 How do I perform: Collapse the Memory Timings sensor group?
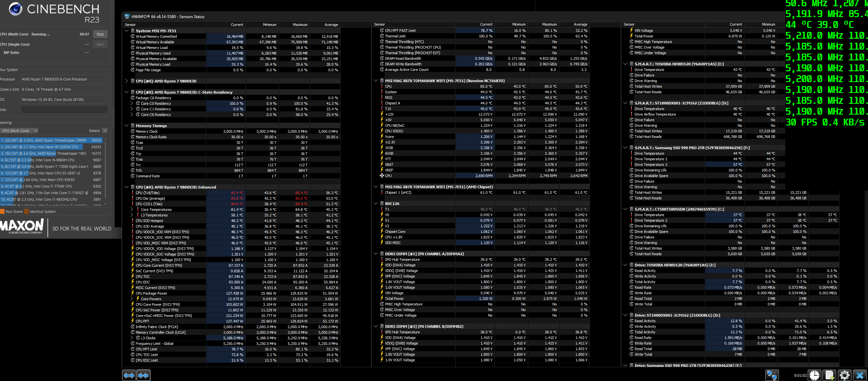click(127, 126)
